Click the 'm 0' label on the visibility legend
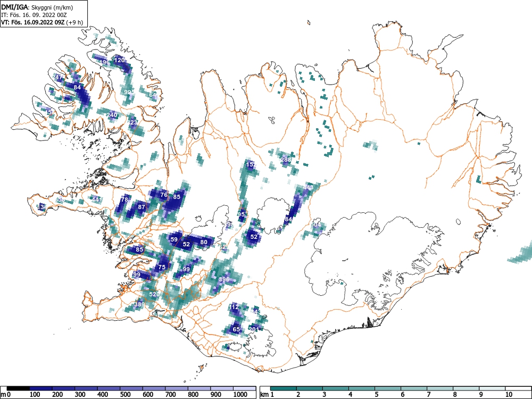 pos(5,395)
